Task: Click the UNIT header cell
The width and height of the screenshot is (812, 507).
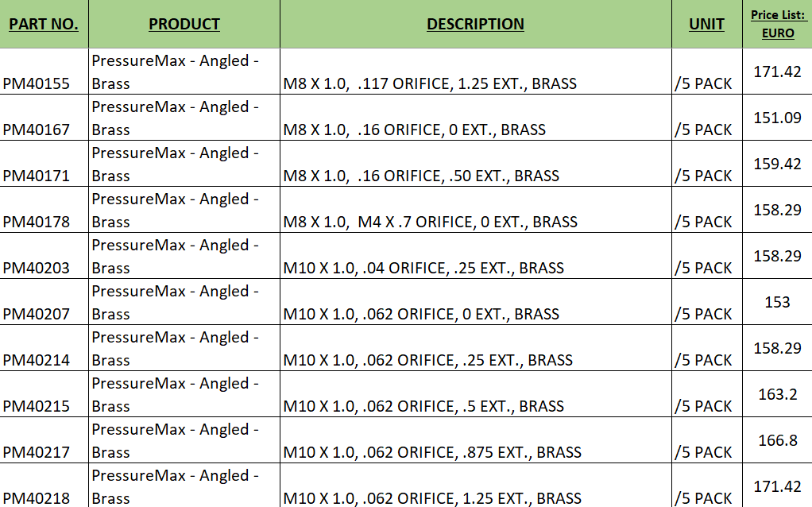Action: (707, 24)
